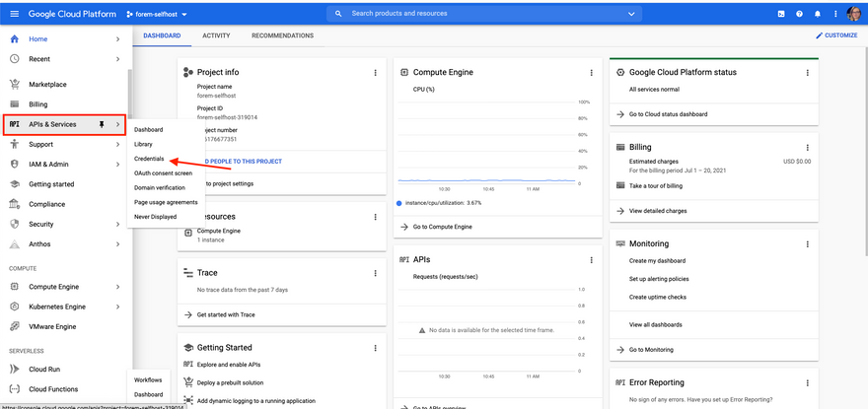
Task: Open the forem-selfhost project selector dropdown
Action: tap(157, 14)
